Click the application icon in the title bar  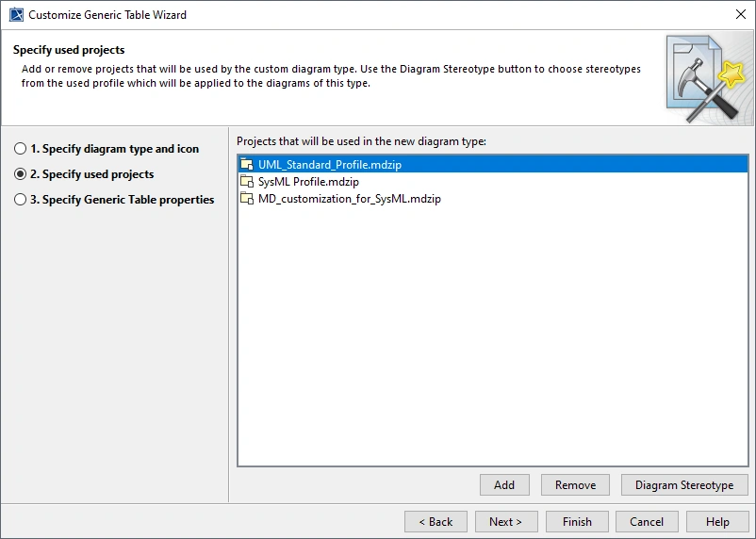(16, 15)
